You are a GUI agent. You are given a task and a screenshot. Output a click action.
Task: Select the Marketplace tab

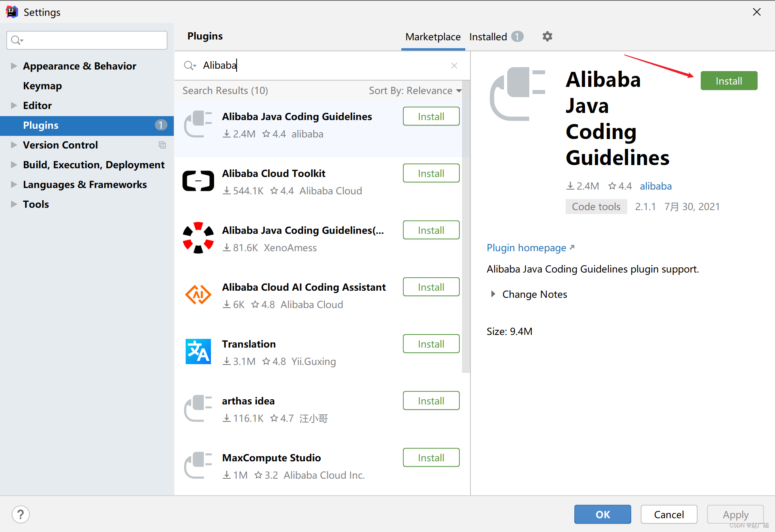coord(433,37)
